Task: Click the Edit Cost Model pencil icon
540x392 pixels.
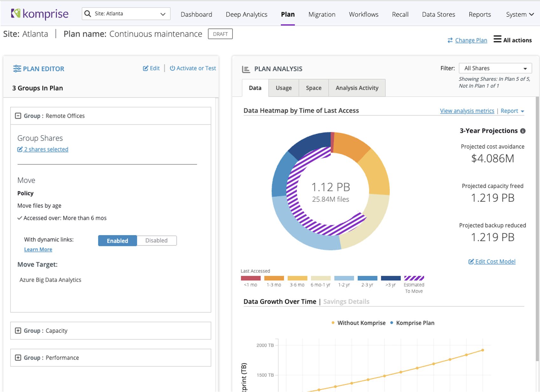Action: point(471,262)
